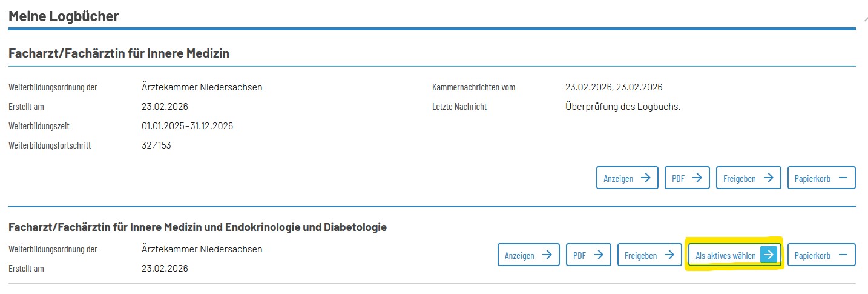Move the Endokrinologie logbook to Papierkorb
Image resolution: width=868 pixels, height=294 pixels.
(x=821, y=255)
